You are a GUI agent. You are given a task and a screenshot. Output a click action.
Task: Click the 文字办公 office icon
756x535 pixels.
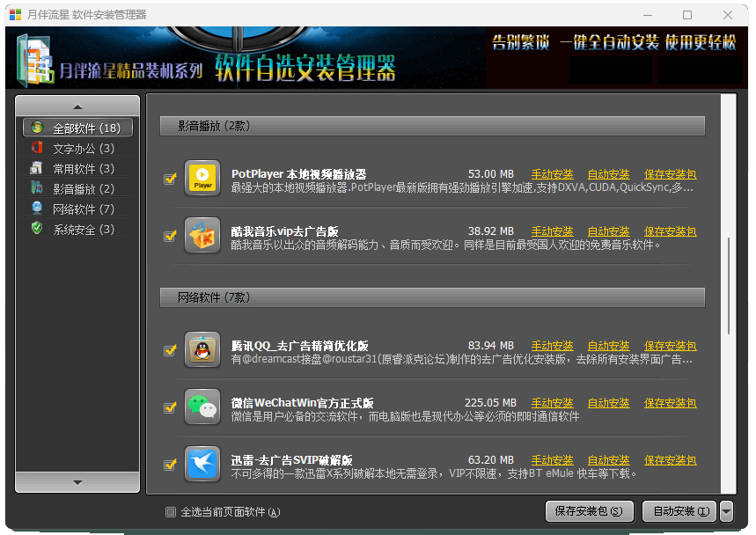(37, 148)
